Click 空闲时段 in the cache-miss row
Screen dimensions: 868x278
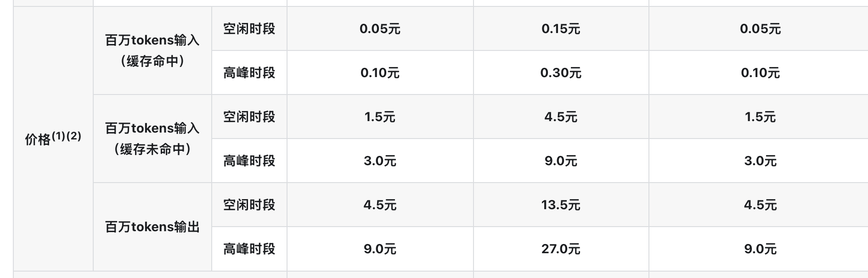coord(249,117)
